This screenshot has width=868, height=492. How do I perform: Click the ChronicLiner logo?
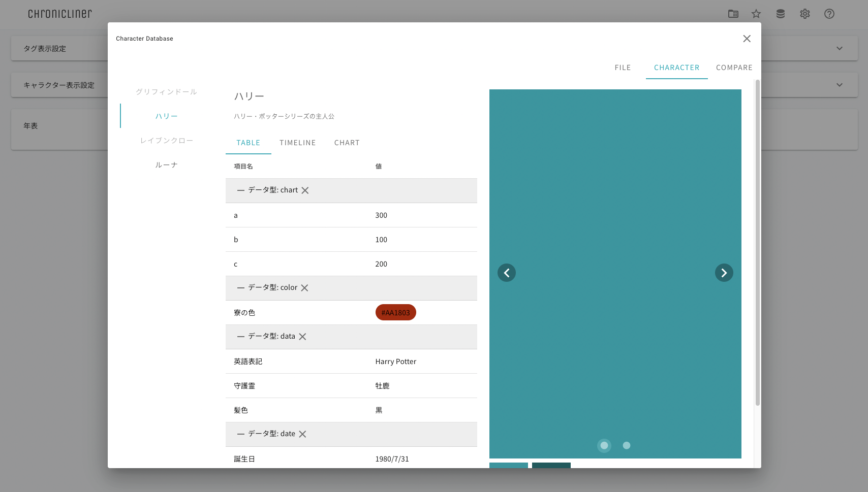point(60,14)
